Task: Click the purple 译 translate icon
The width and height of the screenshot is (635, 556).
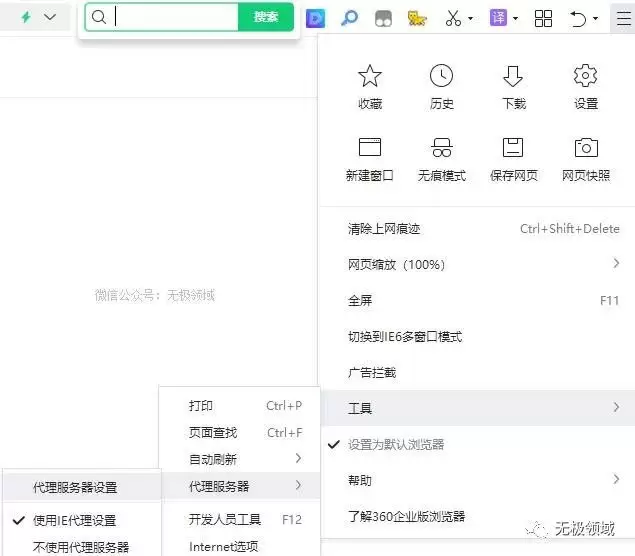Action: 499,18
